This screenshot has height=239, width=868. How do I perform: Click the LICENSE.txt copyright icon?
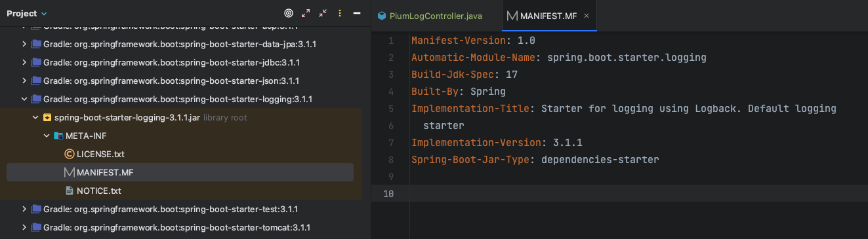[70, 155]
